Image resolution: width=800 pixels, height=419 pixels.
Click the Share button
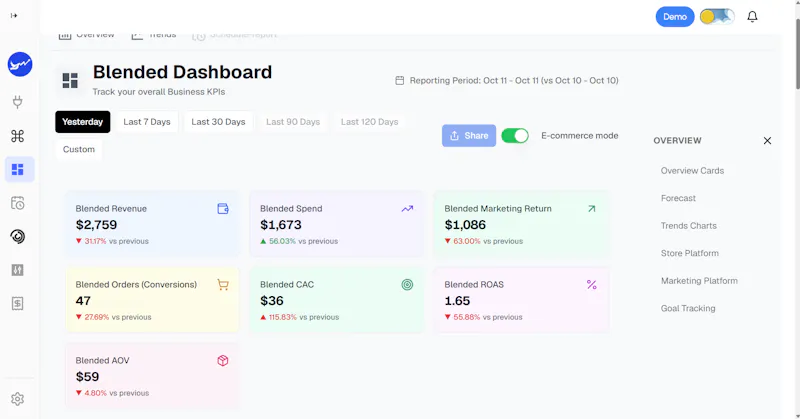[x=469, y=136]
